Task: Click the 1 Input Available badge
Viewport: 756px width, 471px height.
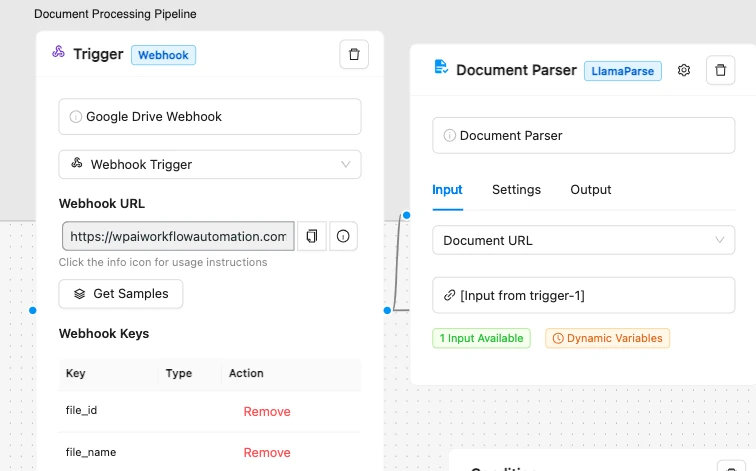Action: [481, 338]
